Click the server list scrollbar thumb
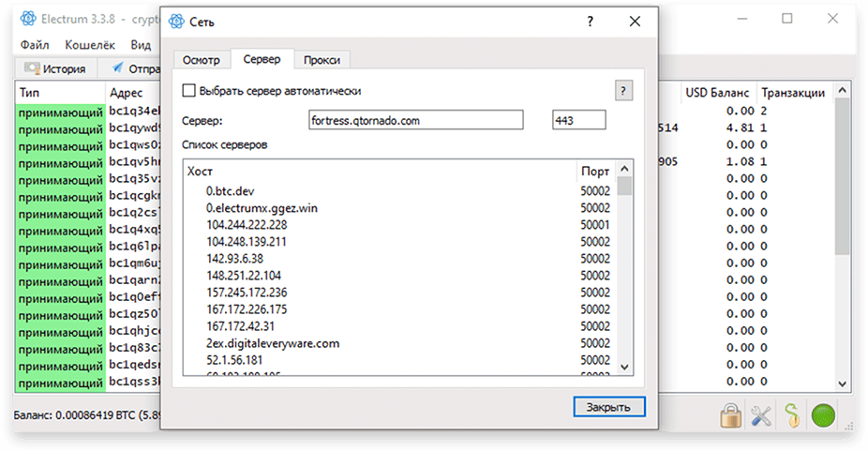The image size is (868, 451). [624, 186]
